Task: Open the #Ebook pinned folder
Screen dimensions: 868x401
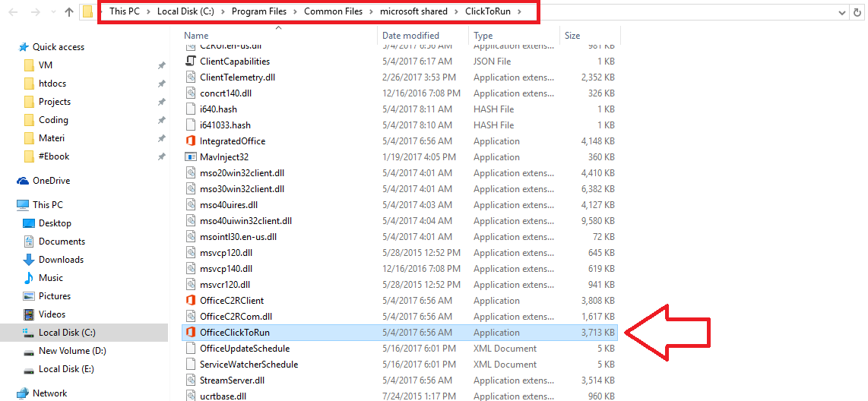Action: [x=54, y=156]
